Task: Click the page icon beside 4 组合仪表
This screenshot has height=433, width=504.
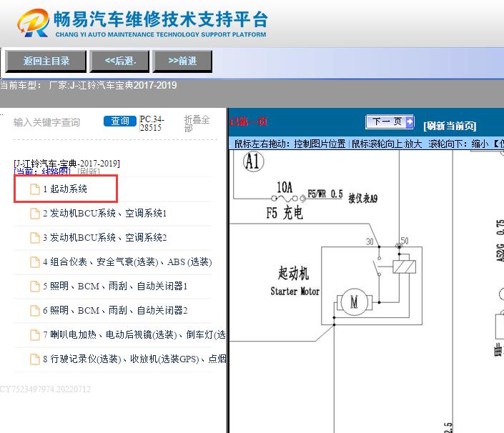Action: tap(35, 262)
